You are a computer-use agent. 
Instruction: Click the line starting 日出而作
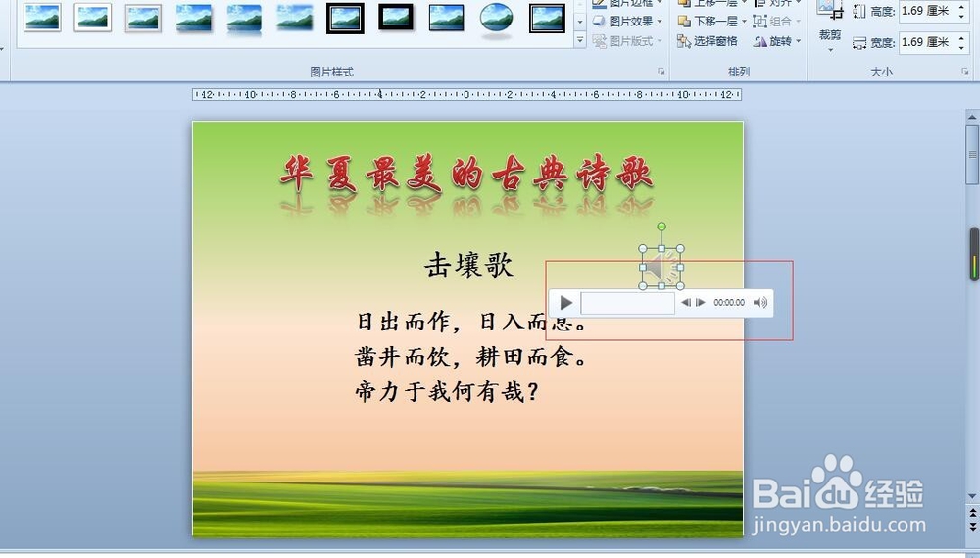pyautogui.click(x=471, y=321)
